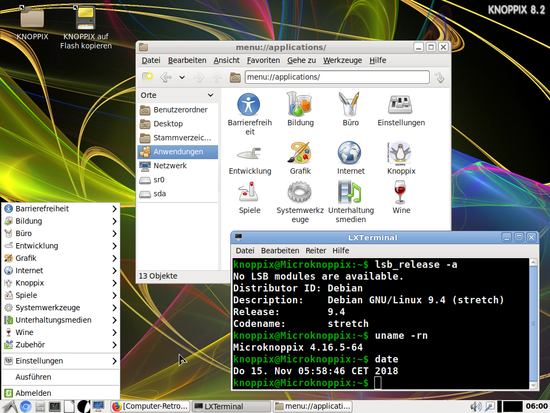Select Stammverzeichnis in the Orte sidebar
The width and height of the screenshot is (550, 413).
tap(177, 138)
